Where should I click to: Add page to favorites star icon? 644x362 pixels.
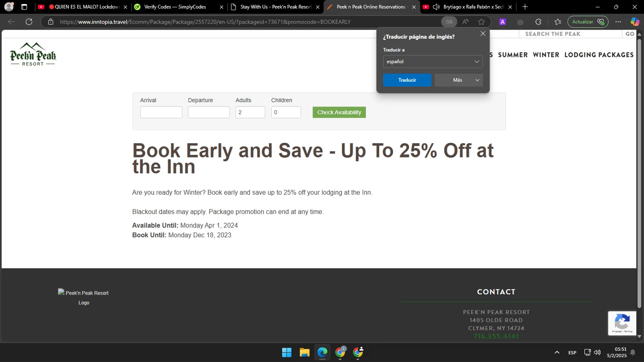coord(481,22)
